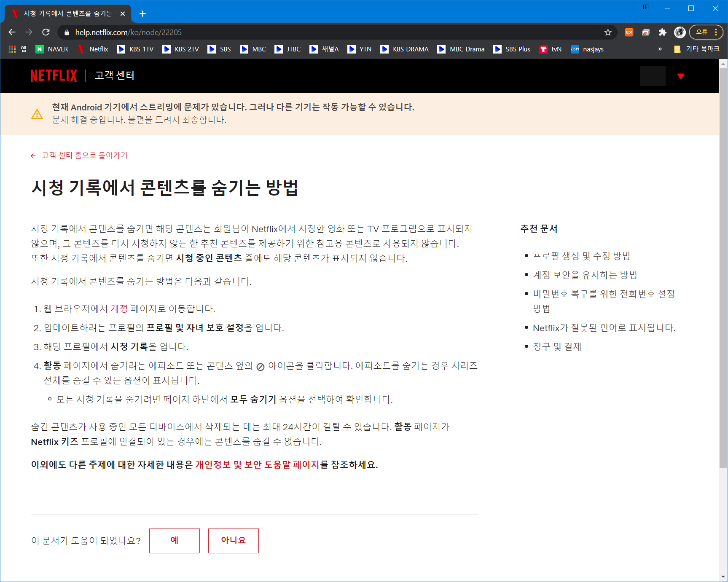Open 비밀번호 복구를 위한 전화번호 설정 방법 article
This screenshot has width=728, height=582.
604,301
